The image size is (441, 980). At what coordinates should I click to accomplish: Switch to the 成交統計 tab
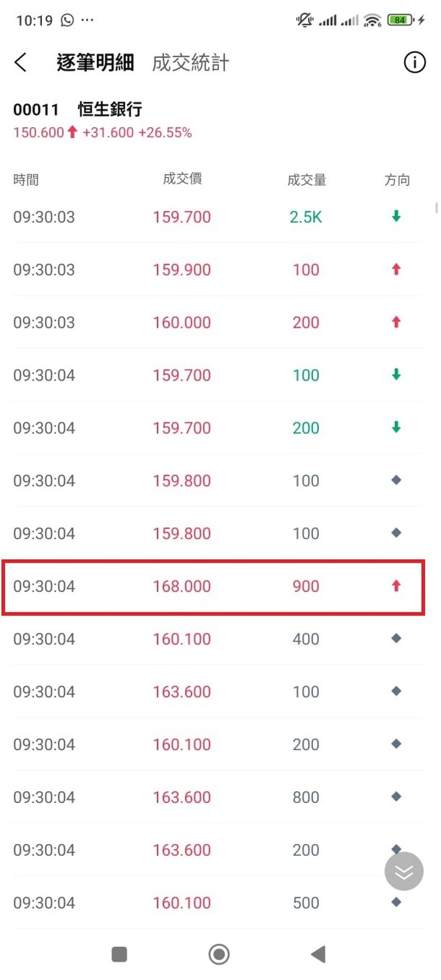190,63
